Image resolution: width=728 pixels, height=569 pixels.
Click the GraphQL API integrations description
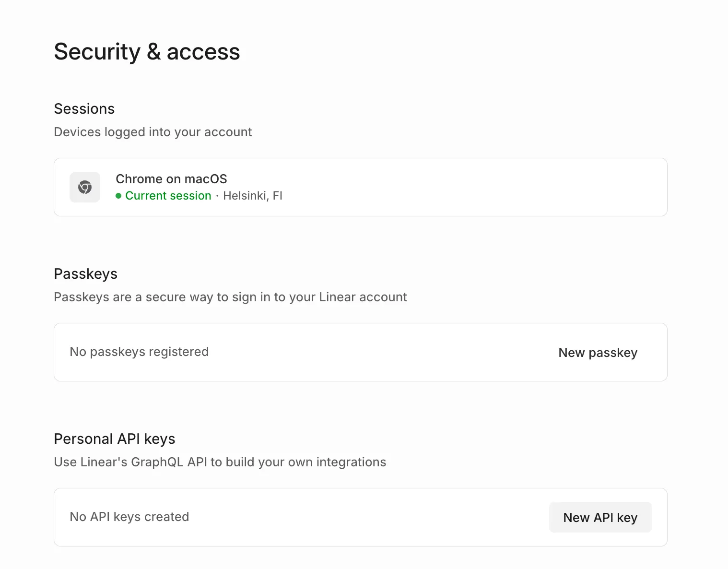click(220, 462)
